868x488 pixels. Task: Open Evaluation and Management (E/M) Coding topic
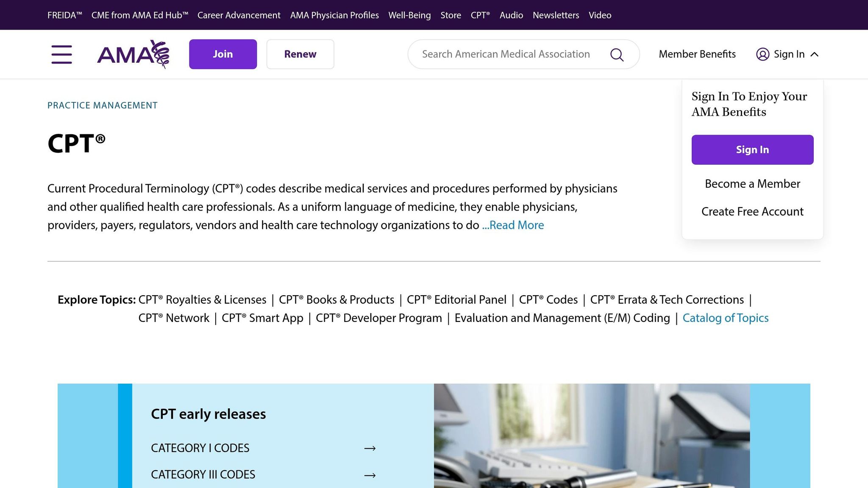pos(562,318)
